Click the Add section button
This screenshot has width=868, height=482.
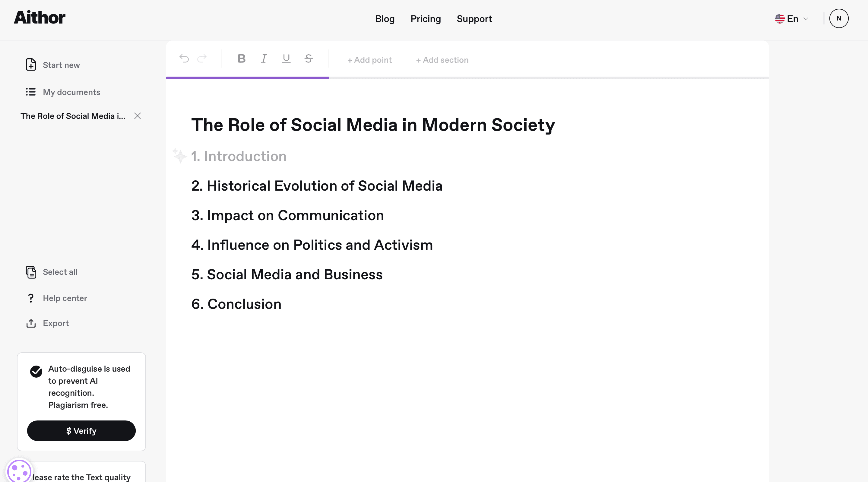click(x=442, y=60)
